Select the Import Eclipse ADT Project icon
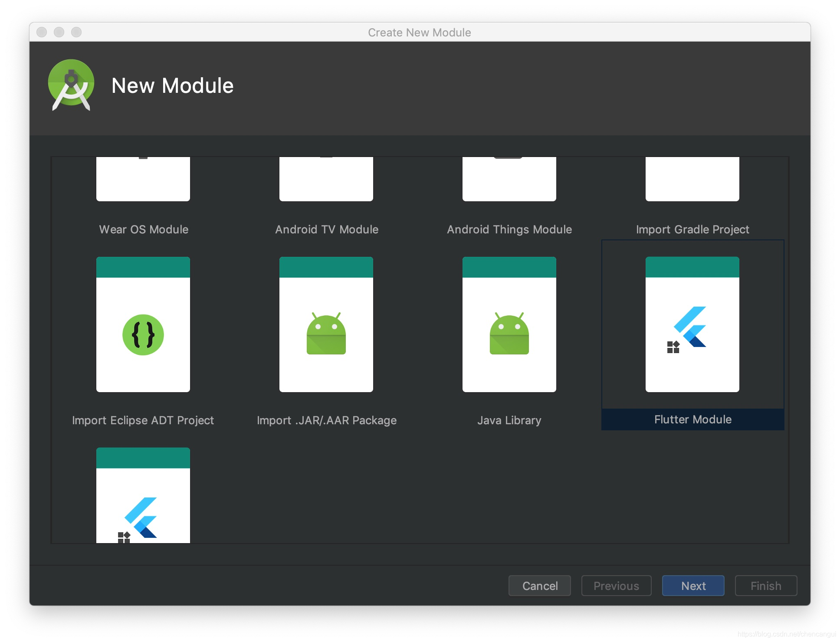Image resolution: width=840 pixels, height=642 pixels. (x=143, y=324)
